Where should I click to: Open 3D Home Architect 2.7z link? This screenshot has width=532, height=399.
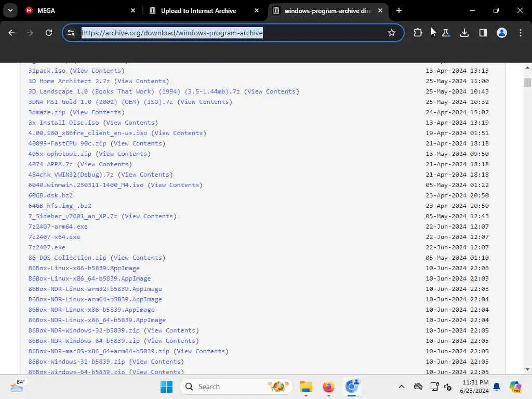pyautogui.click(x=69, y=81)
